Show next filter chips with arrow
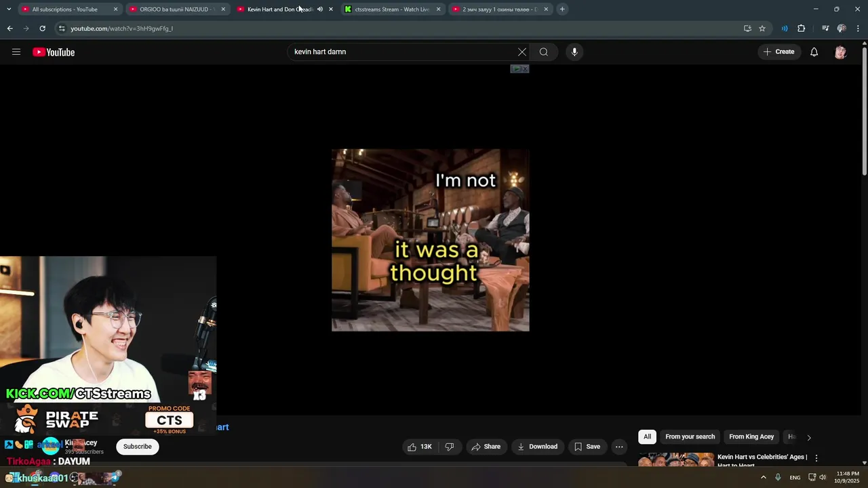 click(808, 437)
